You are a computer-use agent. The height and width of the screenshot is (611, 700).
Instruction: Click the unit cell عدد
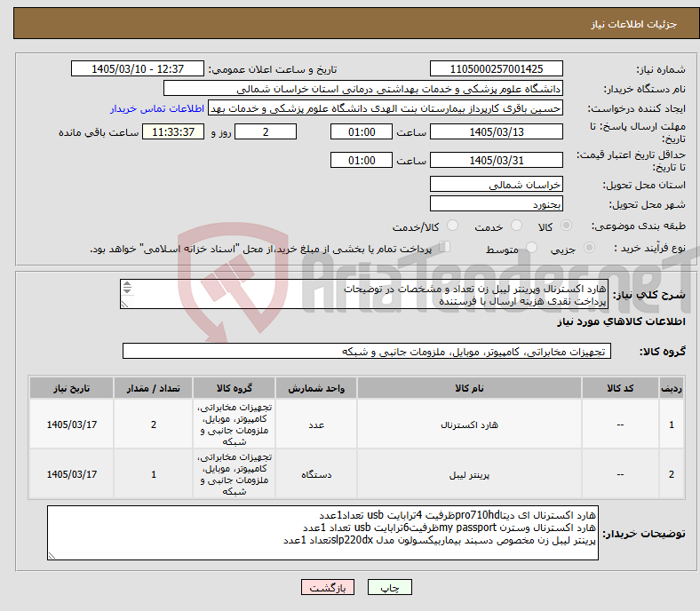coord(316,425)
